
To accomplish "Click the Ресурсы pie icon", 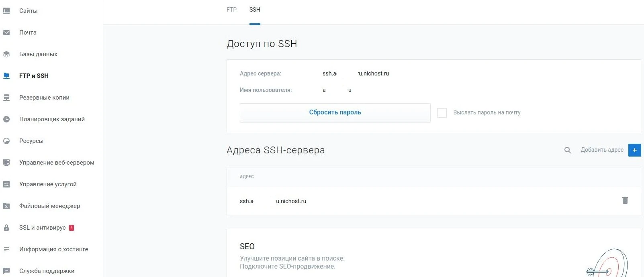I will pos(6,141).
